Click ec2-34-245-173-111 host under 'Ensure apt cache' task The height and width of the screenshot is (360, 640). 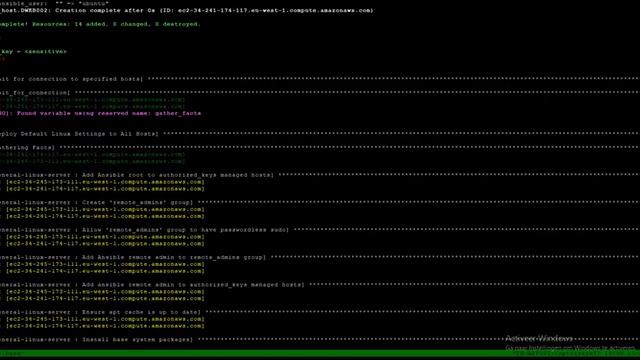pos(105,319)
